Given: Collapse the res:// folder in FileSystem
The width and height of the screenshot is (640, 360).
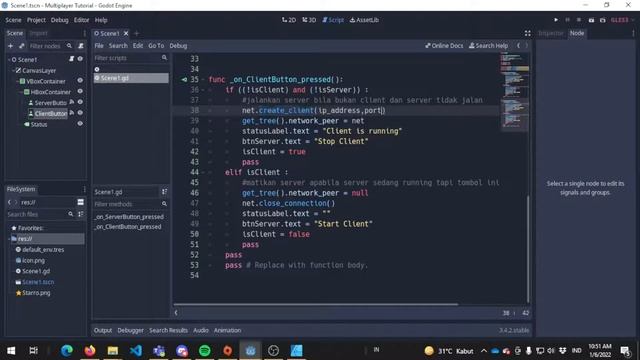Looking at the screenshot, I should pyautogui.click(x=9, y=239).
